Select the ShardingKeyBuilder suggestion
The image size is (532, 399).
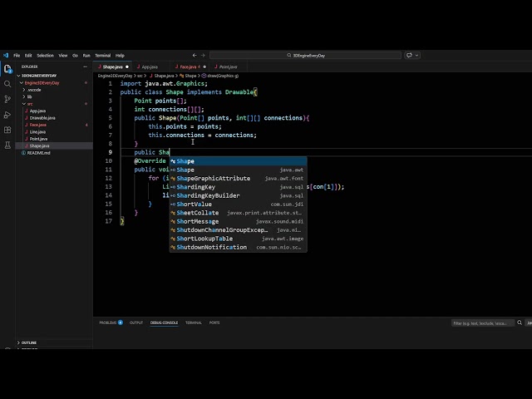point(239,195)
